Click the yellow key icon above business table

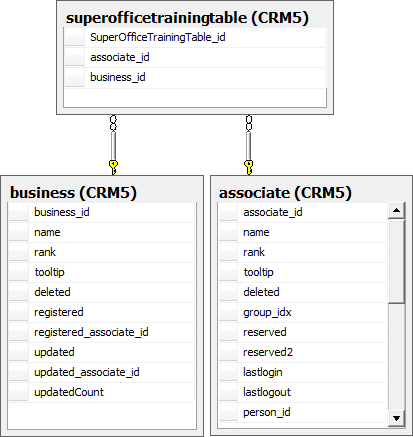pyautogui.click(x=113, y=167)
